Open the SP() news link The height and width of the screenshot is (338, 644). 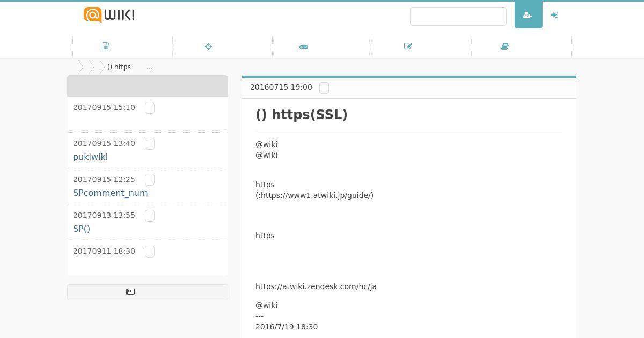pos(82,229)
